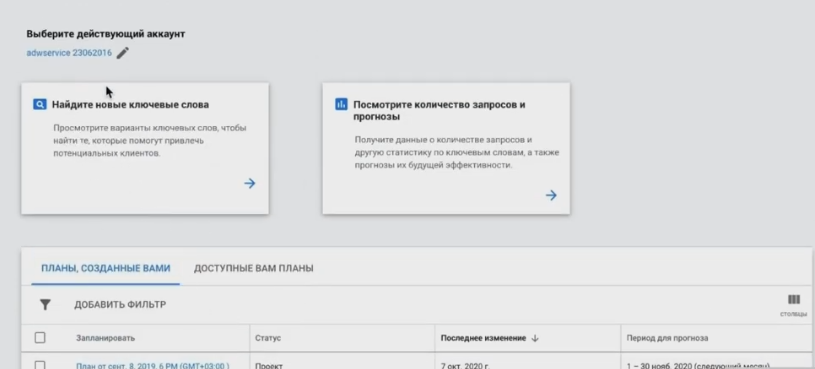Select 'Посмотрите количество запросов и прогнозы' title
The width and height of the screenshot is (815, 369).
coord(439,111)
